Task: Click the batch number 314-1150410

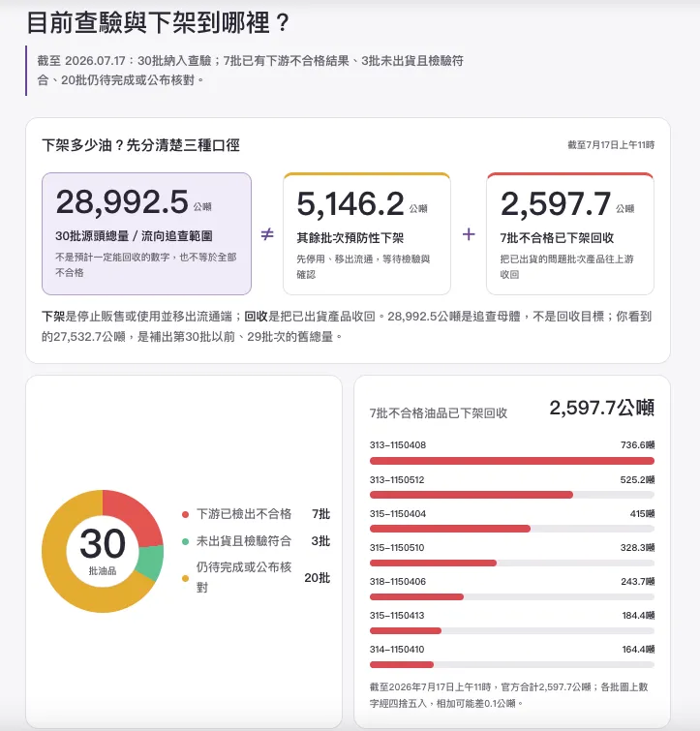Action: click(397, 649)
